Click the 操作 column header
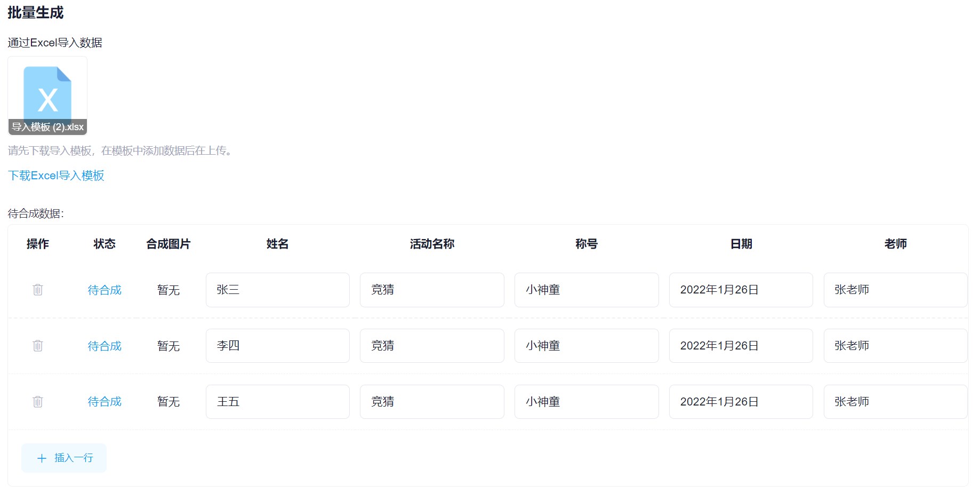 click(38, 244)
